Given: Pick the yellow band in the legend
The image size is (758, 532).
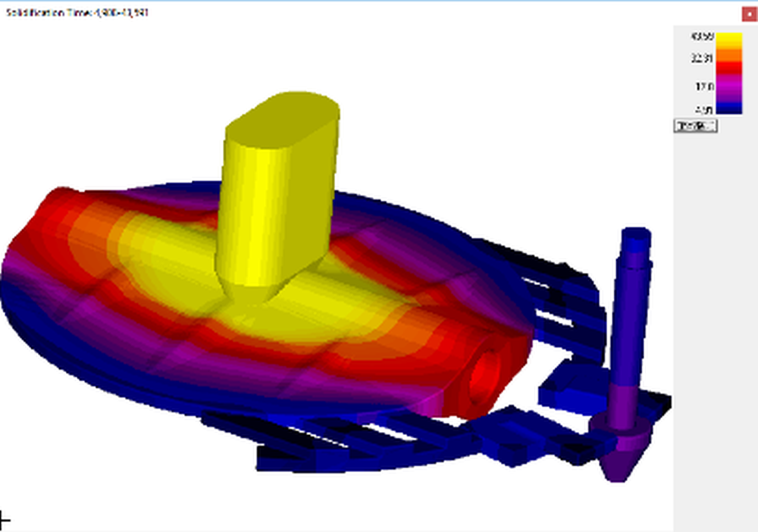Looking at the screenshot, I should coord(729,39).
